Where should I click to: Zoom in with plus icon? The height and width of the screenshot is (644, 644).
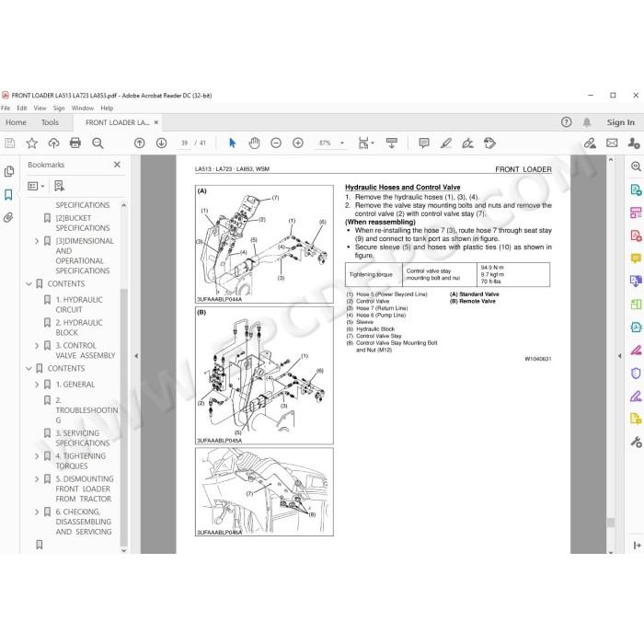click(x=298, y=143)
